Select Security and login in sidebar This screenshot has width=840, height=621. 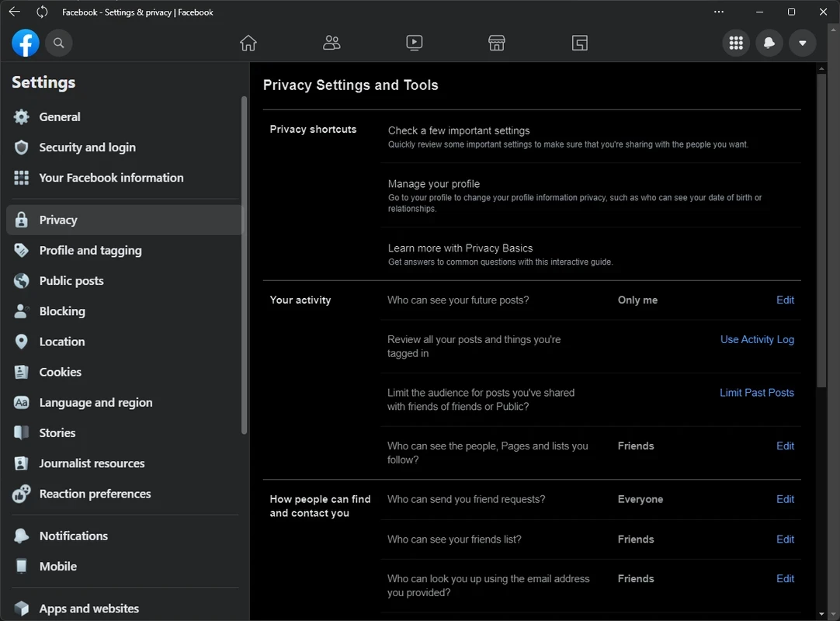(87, 147)
